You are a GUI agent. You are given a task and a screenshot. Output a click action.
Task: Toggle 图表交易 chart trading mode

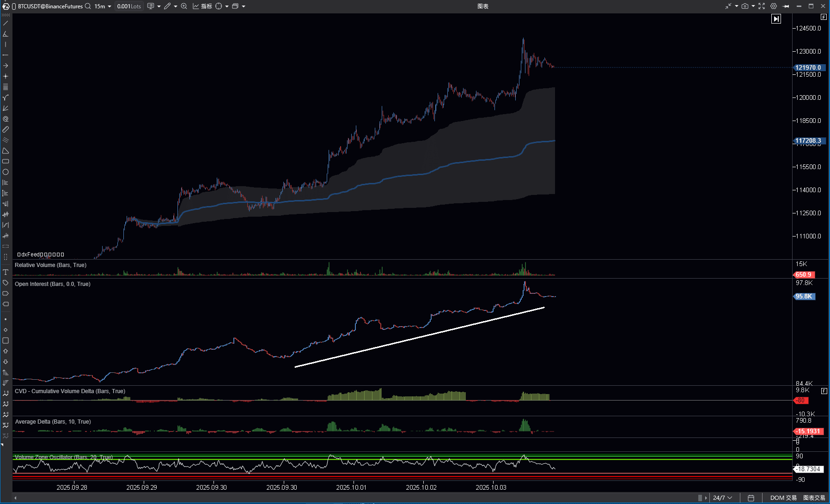click(x=814, y=498)
